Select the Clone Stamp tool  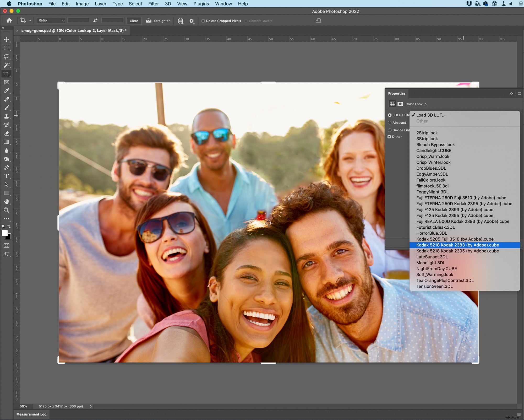tap(7, 116)
